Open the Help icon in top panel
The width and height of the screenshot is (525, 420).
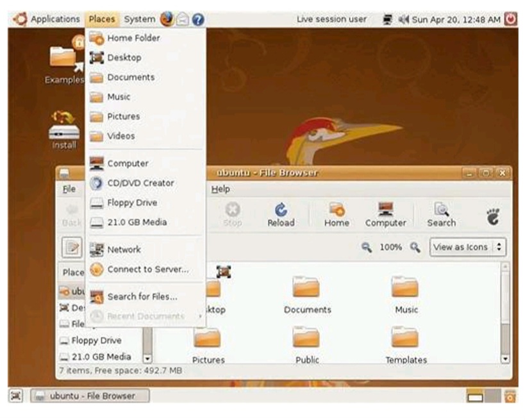[198, 19]
